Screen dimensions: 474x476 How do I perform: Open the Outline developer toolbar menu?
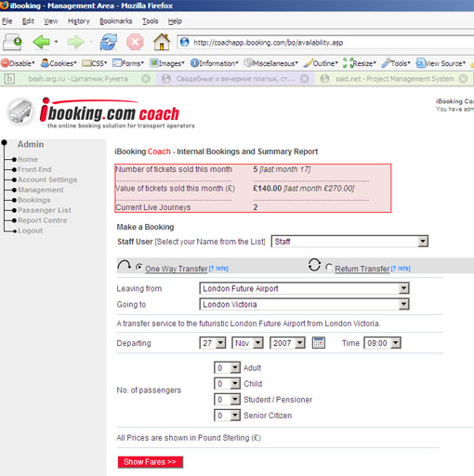[321, 63]
